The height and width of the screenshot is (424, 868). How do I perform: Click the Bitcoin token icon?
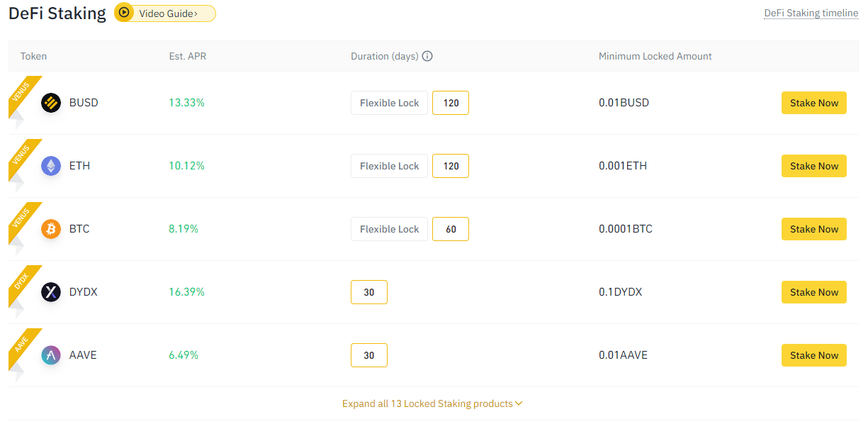(51, 229)
